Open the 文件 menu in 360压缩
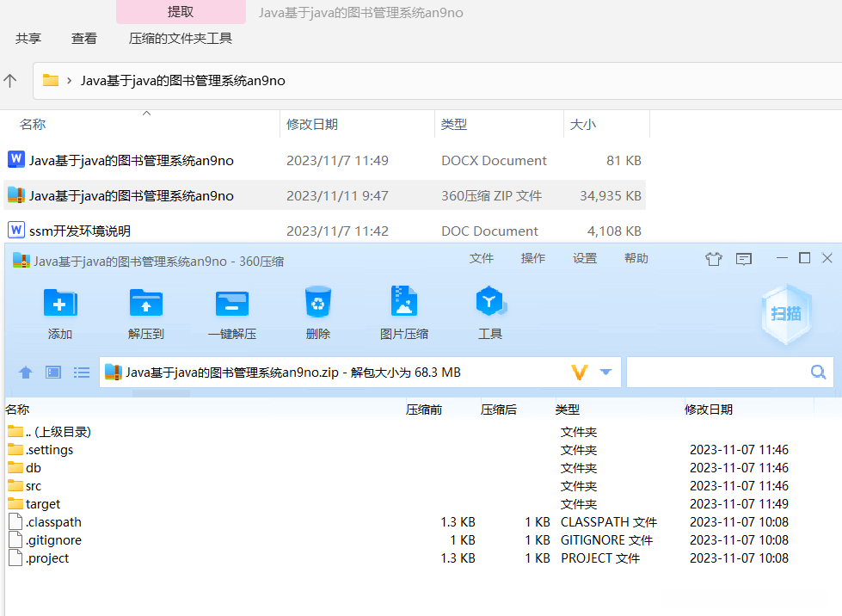Viewport: 842px width, 616px height. [x=481, y=258]
